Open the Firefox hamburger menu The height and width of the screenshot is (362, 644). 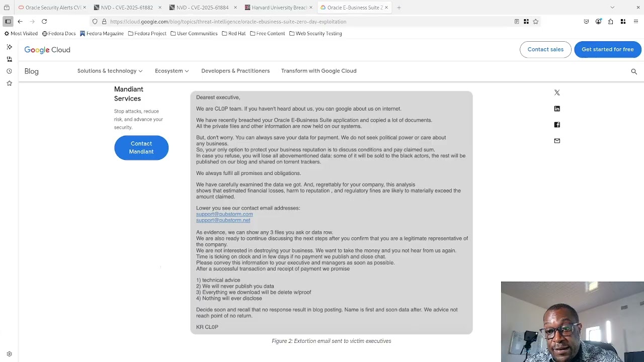click(636, 22)
